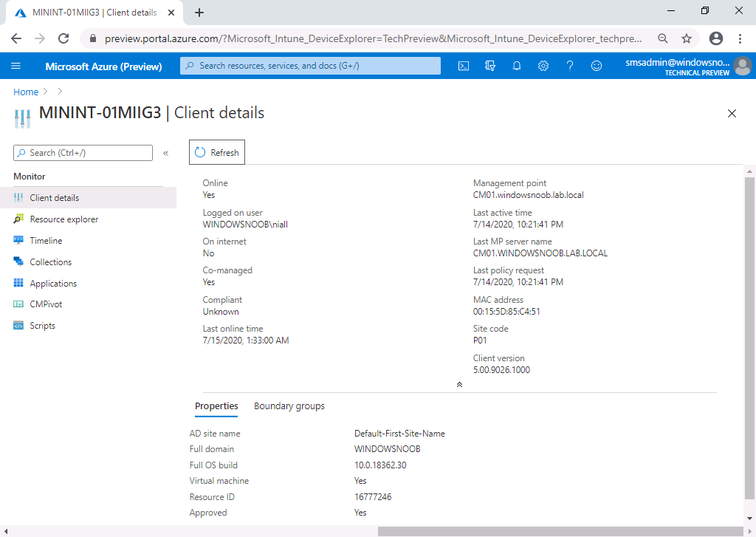Select Client details in the menu
Image resolution: width=756 pixels, height=537 pixels.
[x=89, y=197]
